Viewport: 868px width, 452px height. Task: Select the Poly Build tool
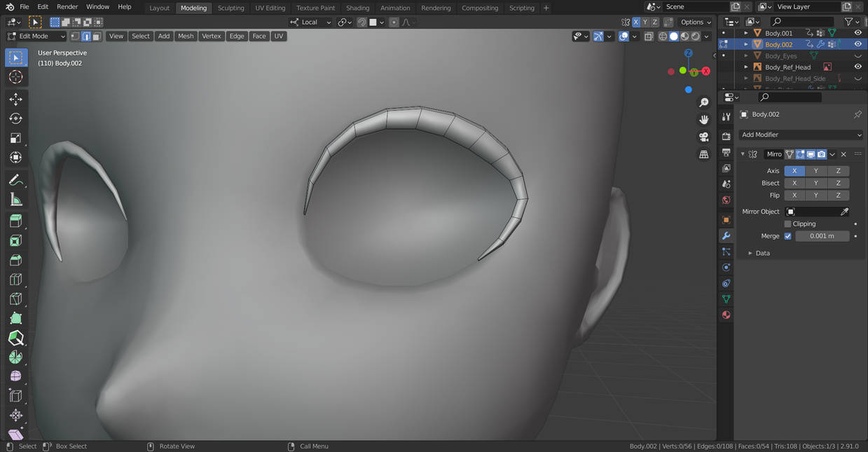[x=15, y=318]
